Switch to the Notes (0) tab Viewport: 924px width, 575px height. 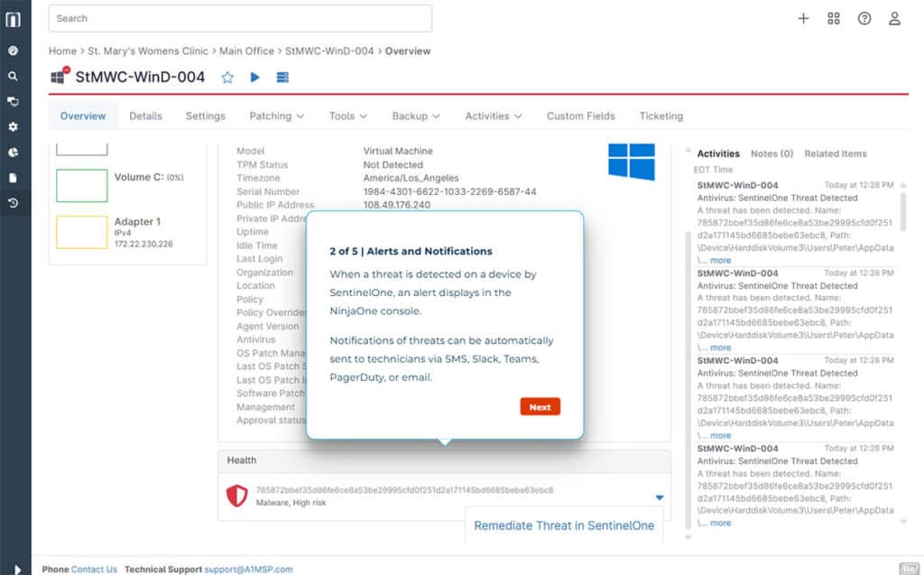click(772, 153)
